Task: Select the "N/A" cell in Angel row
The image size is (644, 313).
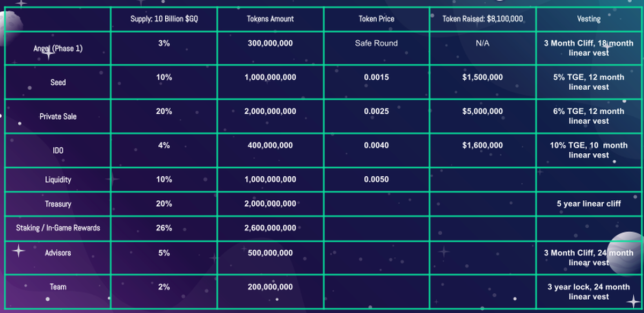Action: (x=482, y=43)
